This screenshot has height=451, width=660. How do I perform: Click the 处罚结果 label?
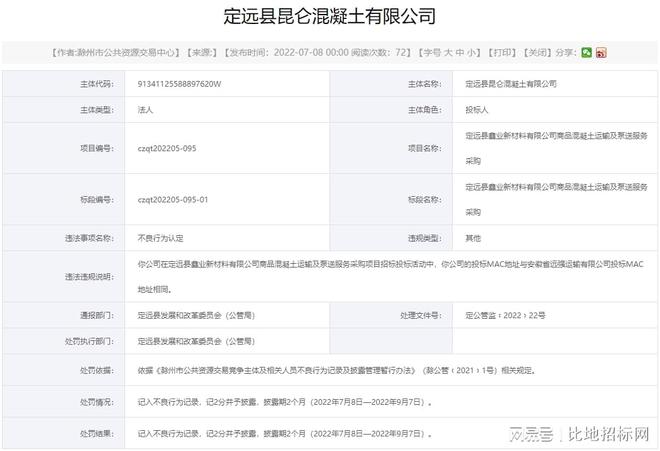97,433
